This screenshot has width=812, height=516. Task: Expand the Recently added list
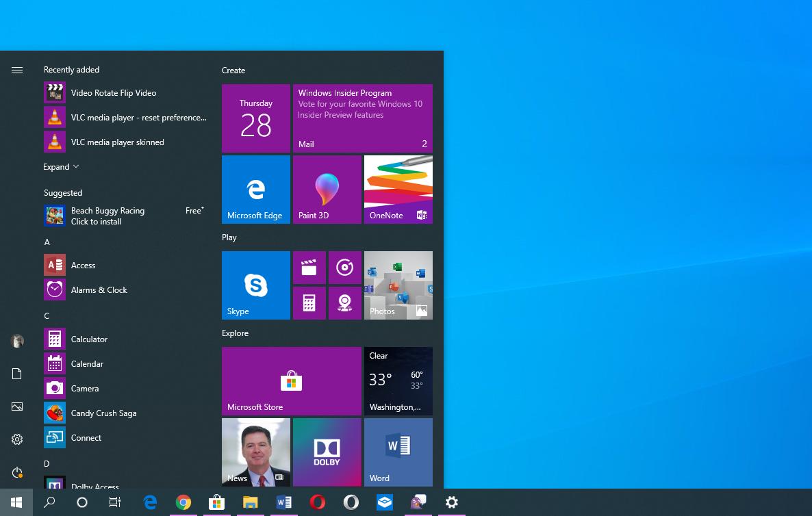click(61, 167)
